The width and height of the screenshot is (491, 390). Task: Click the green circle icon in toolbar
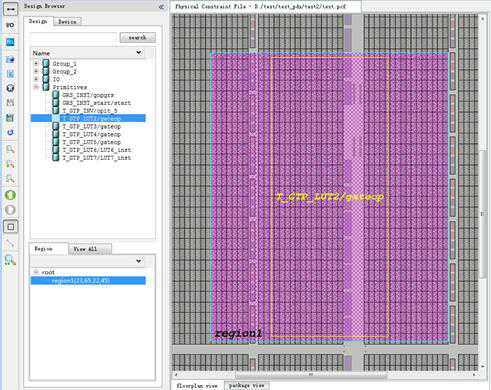click(10, 195)
